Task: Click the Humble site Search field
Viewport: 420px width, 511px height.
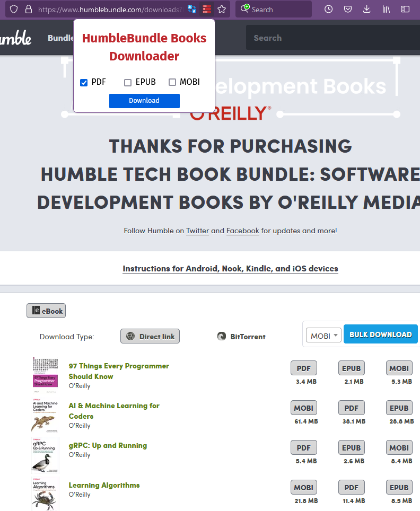Action: pyautogui.click(x=332, y=38)
